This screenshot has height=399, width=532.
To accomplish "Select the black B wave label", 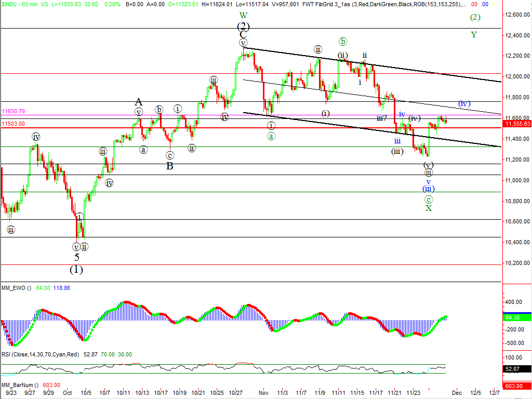I will click(x=169, y=166).
